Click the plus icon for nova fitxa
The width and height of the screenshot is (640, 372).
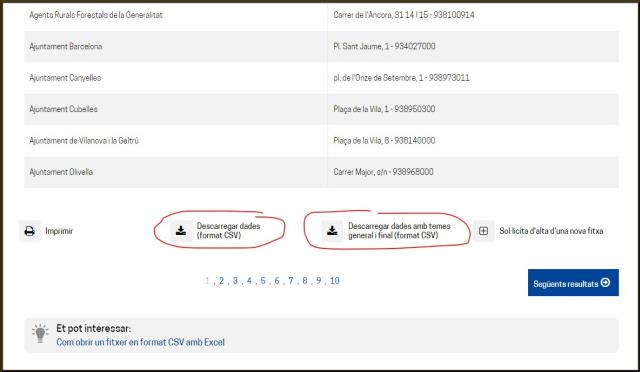click(484, 231)
